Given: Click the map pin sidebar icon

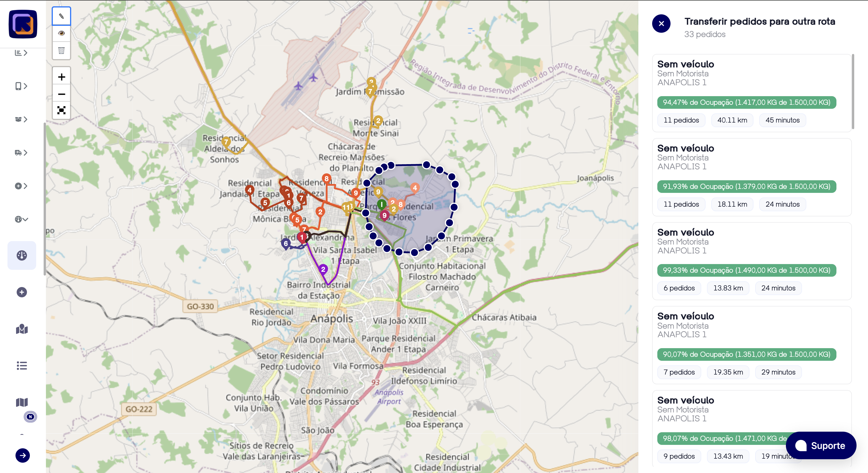Looking at the screenshot, I should pyautogui.click(x=22, y=329).
